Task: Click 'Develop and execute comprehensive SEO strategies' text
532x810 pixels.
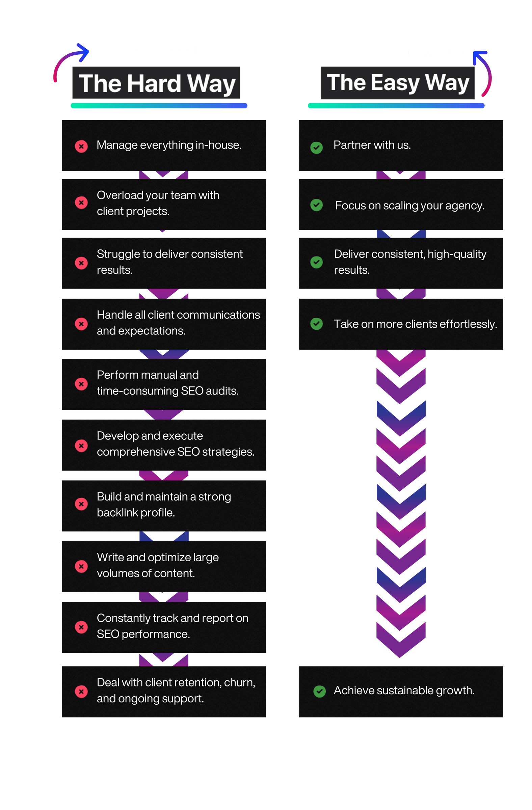Action: pyautogui.click(x=175, y=443)
